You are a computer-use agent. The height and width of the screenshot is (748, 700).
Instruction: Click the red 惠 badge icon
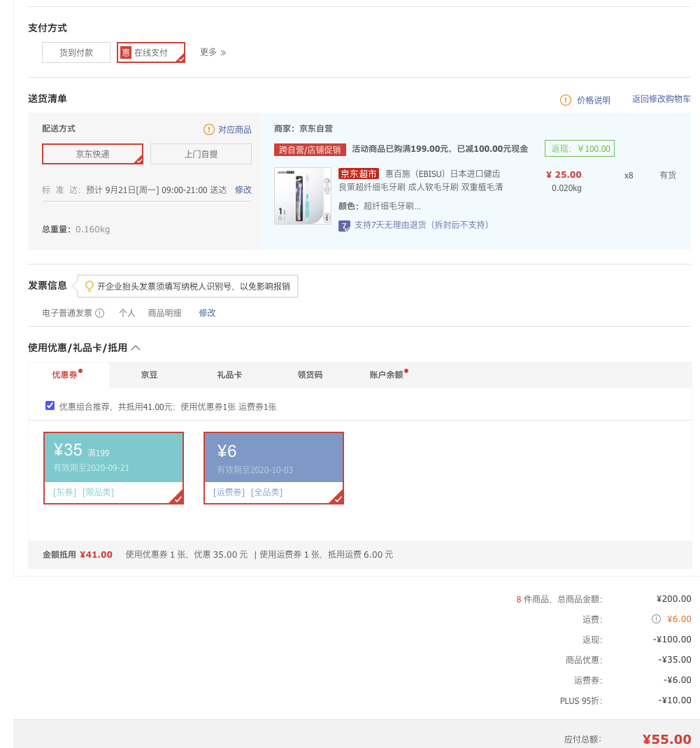pos(126,52)
